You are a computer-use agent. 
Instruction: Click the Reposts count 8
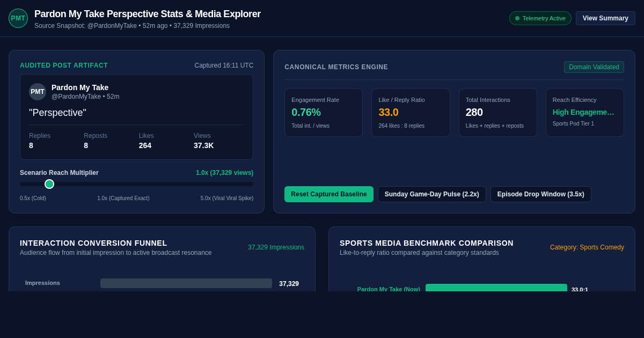point(86,145)
